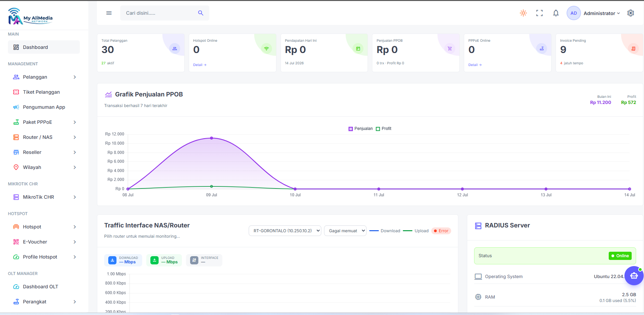Open Dashboard menu item
Viewport: 644px width, 315px height.
(44, 47)
